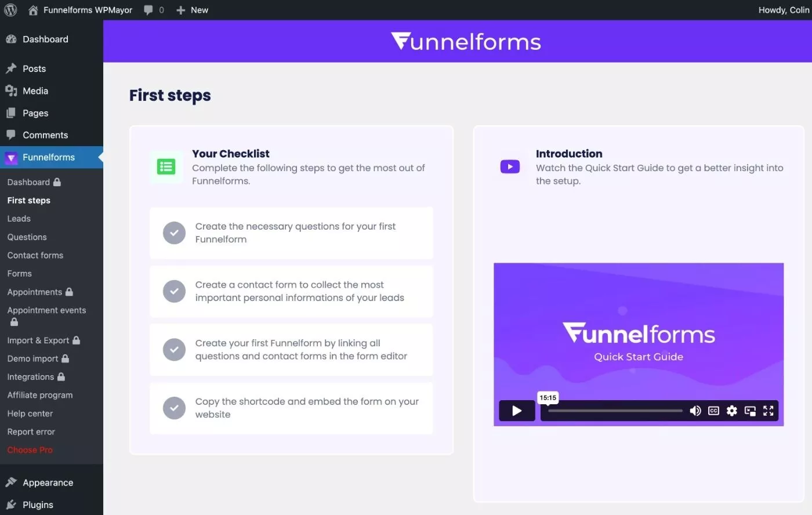Open the Import & Export submenu
Image resolution: width=812 pixels, height=515 pixels.
tap(38, 340)
